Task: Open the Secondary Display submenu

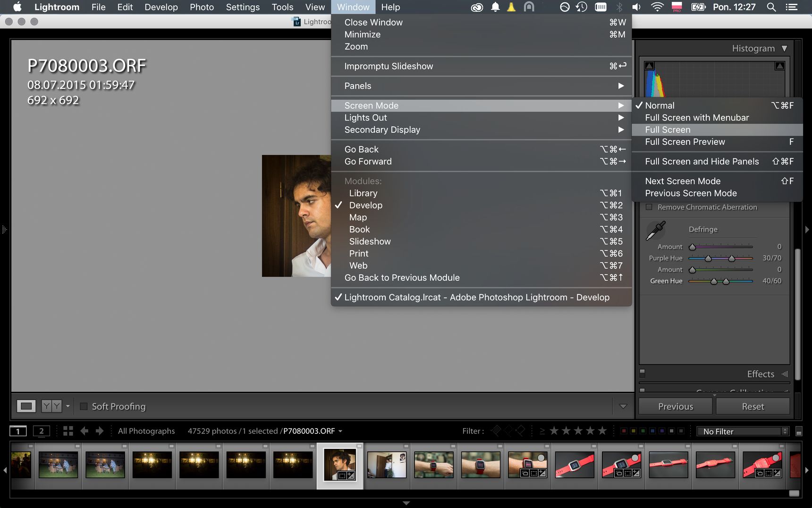Action: pos(482,129)
